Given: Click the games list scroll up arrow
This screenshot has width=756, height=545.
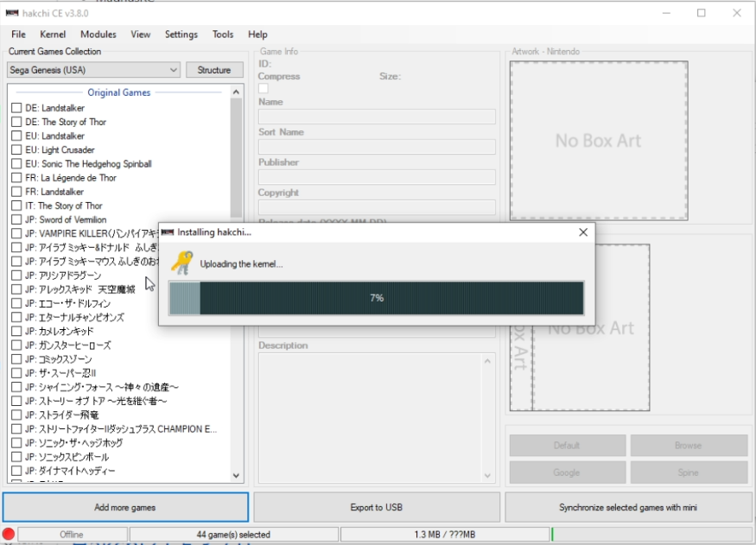Looking at the screenshot, I should tap(236, 92).
